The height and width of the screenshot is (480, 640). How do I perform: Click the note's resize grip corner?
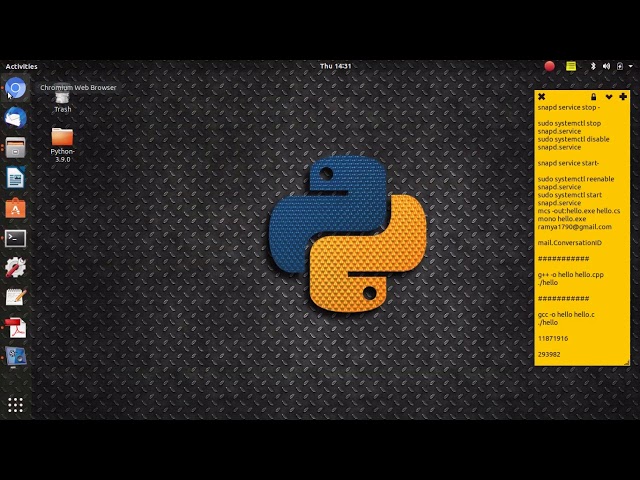tap(627, 362)
